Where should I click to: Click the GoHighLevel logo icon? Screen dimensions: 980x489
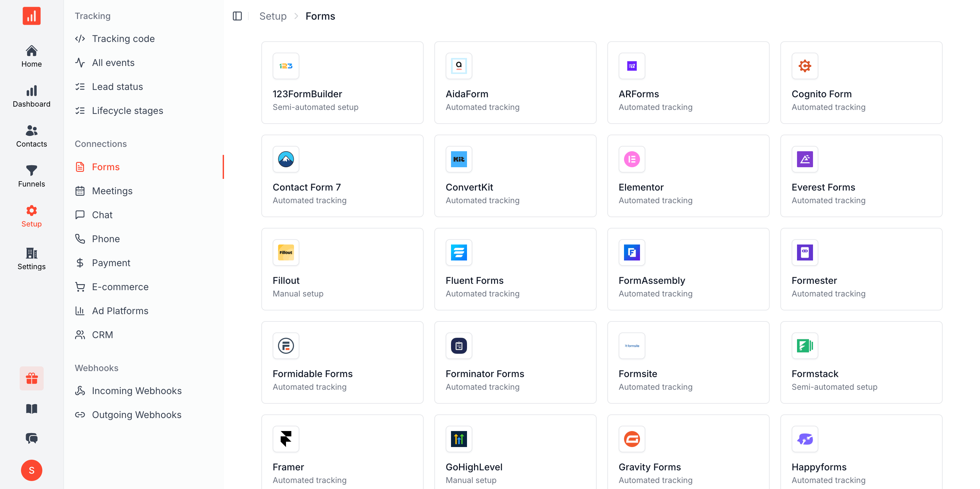(x=459, y=439)
